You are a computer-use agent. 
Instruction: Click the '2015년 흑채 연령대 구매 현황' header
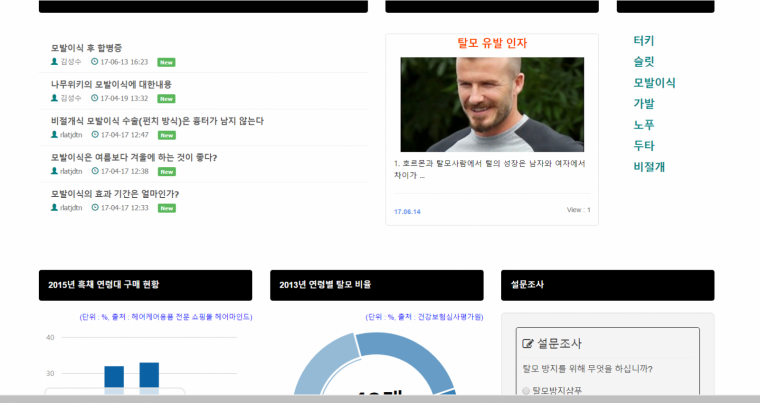145,285
